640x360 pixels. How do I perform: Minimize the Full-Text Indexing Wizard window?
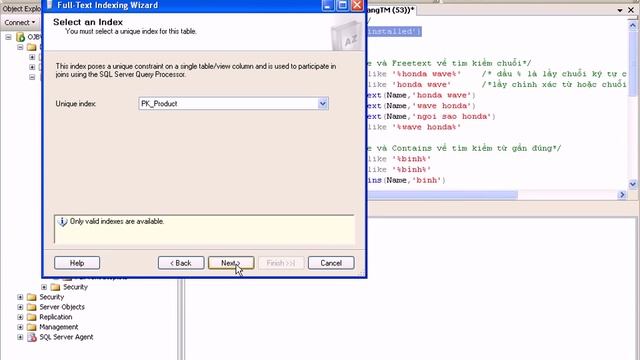(x=328, y=5)
